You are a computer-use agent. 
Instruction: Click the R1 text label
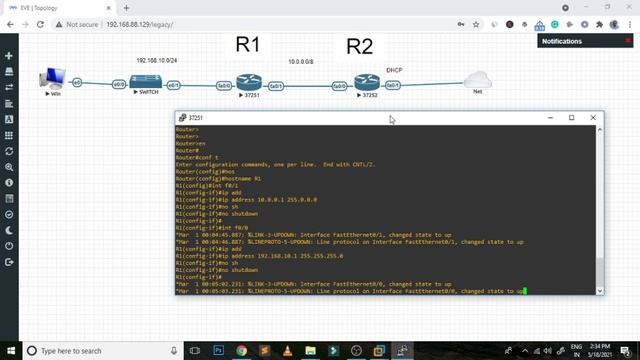tap(248, 44)
